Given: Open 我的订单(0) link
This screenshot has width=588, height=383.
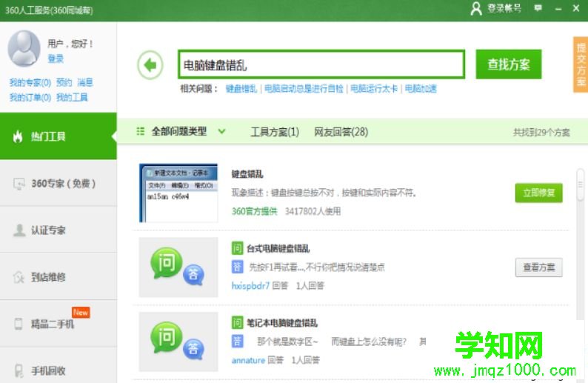Looking at the screenshot, I should 30,98.
